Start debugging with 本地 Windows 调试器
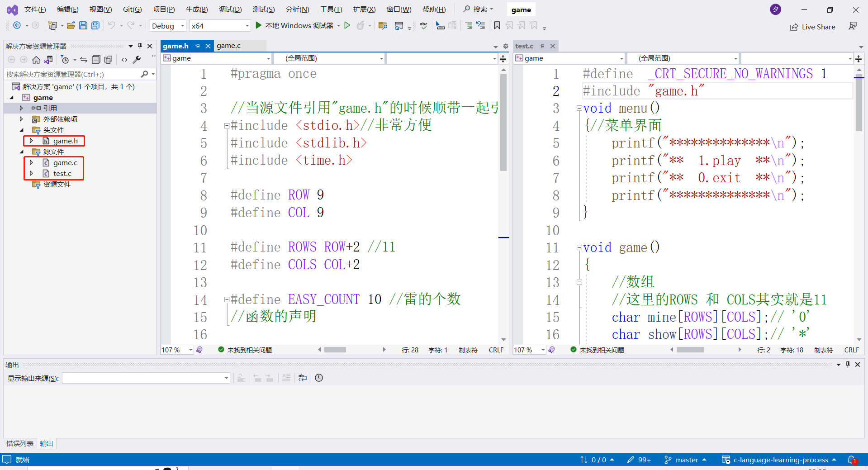This screenshot has width=868, height=470. [294, 25]
